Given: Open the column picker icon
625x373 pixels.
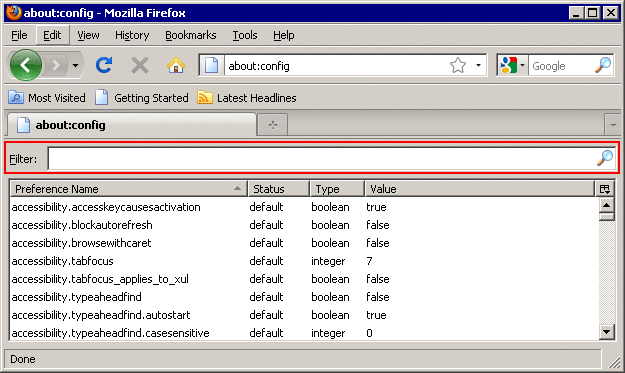Looking at the screenshot, I should (605, 189).
